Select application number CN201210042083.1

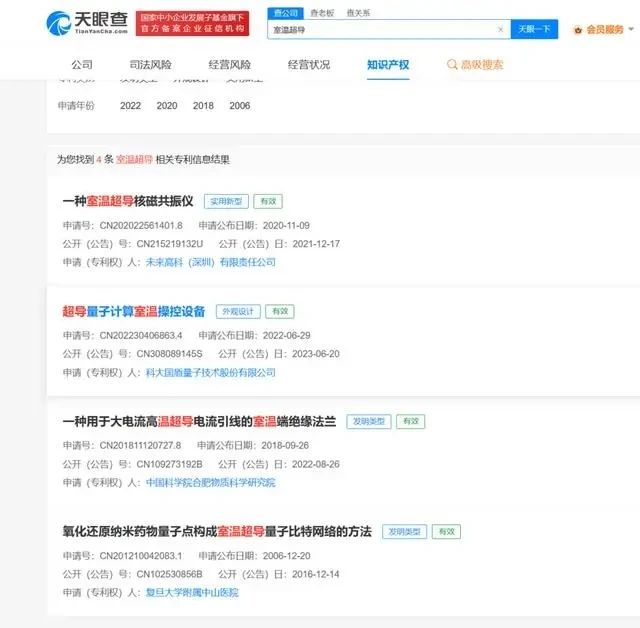pyautogui.click(x=141, y=556)
